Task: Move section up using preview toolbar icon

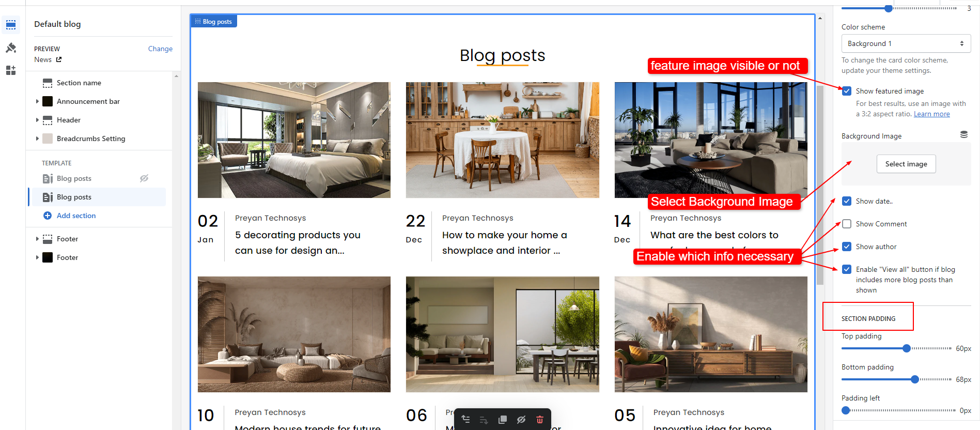Action: [465, 420]
